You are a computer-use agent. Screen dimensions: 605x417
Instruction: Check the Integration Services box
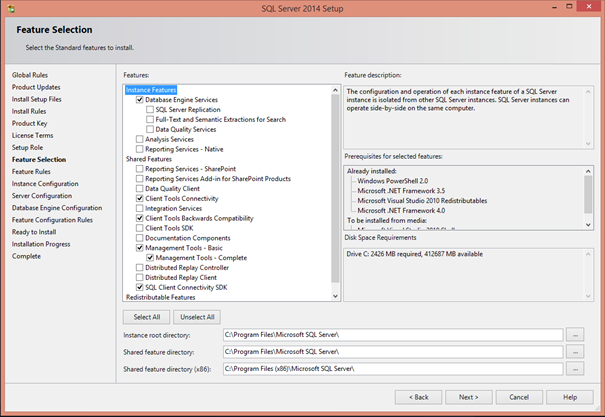click(x=140, y=208)
